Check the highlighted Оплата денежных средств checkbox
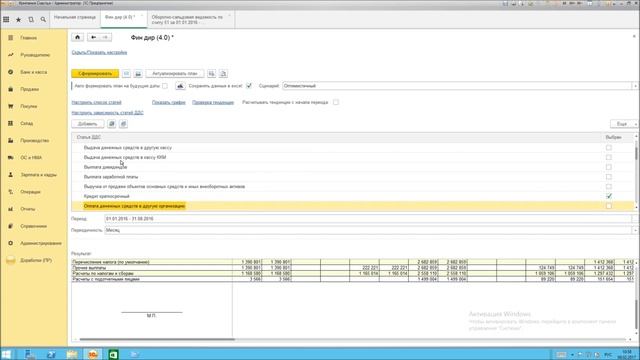640x360 pixels. 609,206
